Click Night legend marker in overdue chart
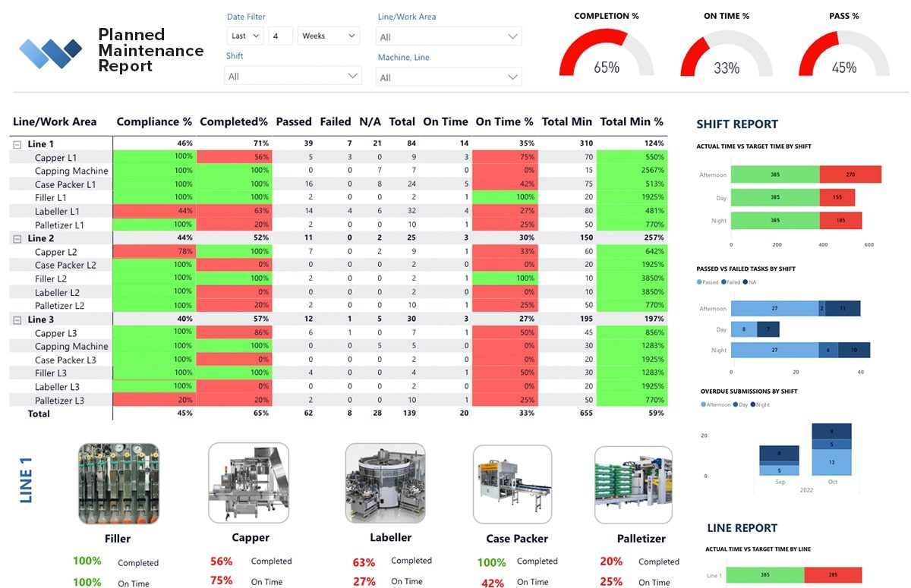 pyautogui.click(x=753, y=405)
